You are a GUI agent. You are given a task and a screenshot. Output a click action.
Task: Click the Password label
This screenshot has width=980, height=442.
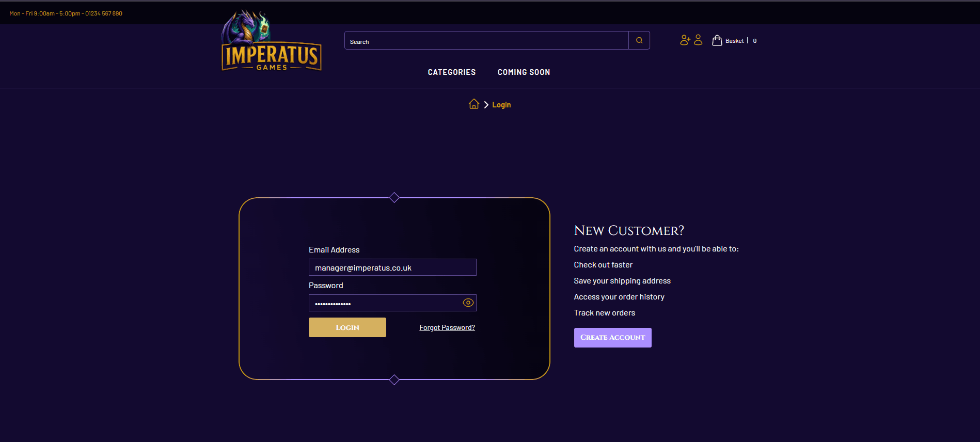click(x=326, y=286)
